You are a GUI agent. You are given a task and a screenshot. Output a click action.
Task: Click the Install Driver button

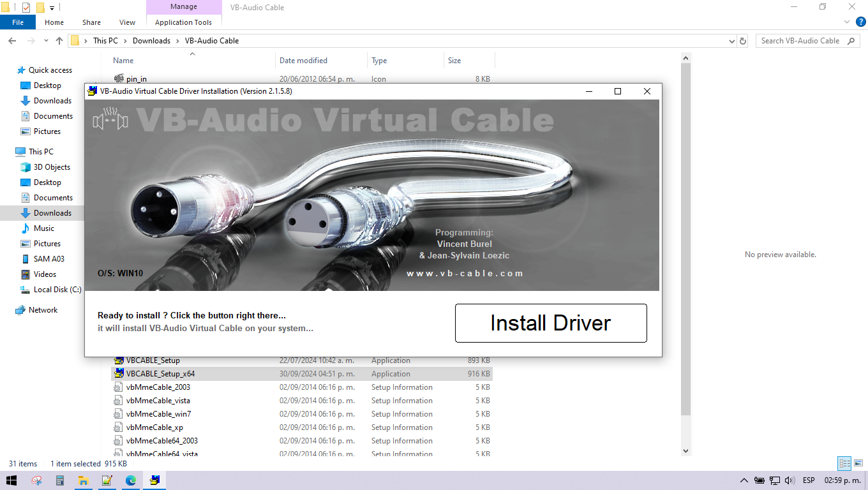(x=551, y=323)
